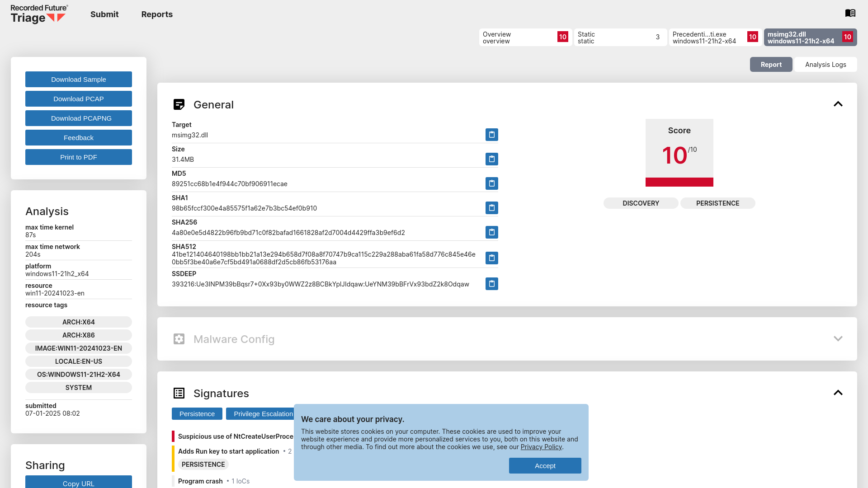Open the Submit page
Screen dimensions: 868x488
(x=104, y=14)
